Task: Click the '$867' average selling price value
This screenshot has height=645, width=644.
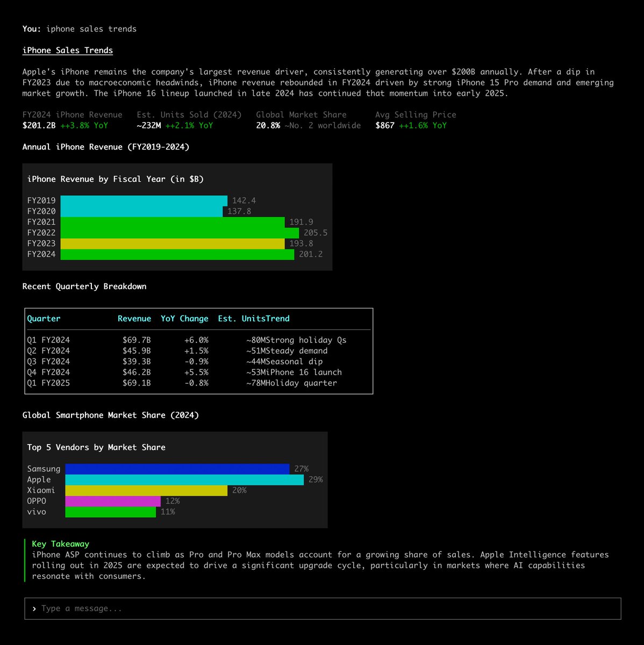Action: 385,125
